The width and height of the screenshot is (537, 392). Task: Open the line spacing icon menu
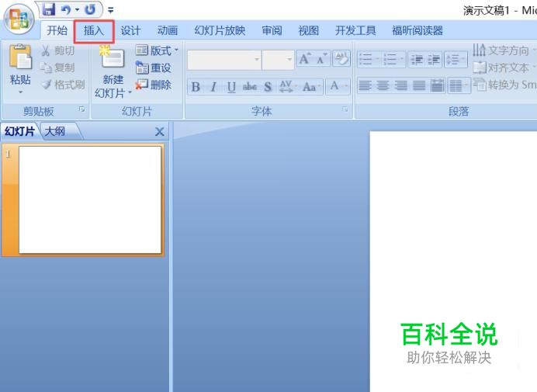click(456, 59)
